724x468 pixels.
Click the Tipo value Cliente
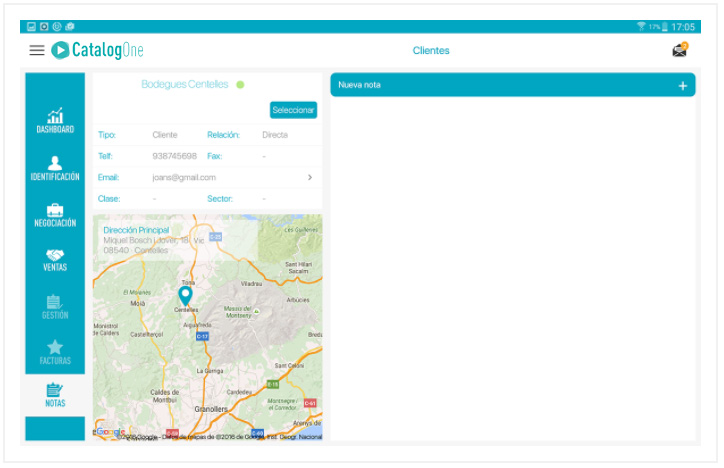coord(165,135)
